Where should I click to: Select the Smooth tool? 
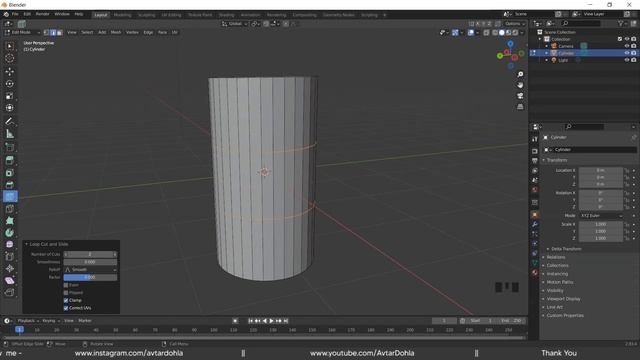(9, 244)
